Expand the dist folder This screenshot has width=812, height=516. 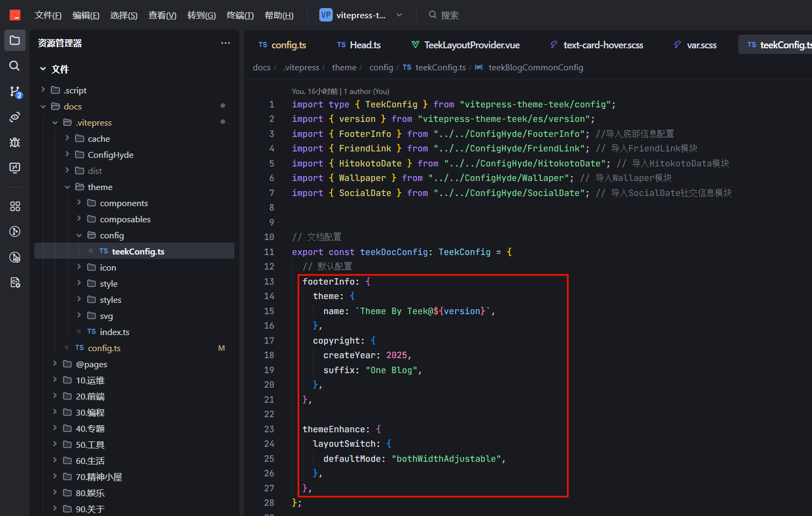pos(68,170)
